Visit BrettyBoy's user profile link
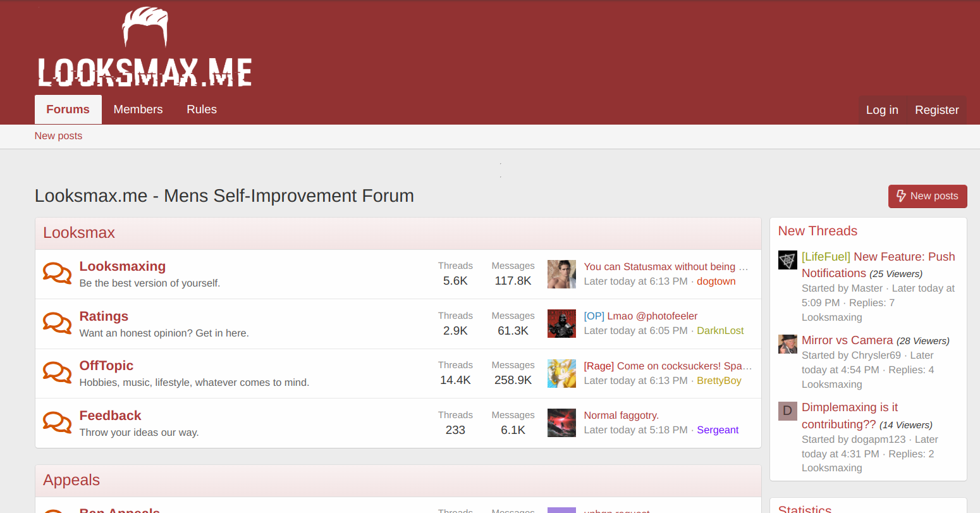This screenshot has width=980, height=513. [x=719, y=381]
